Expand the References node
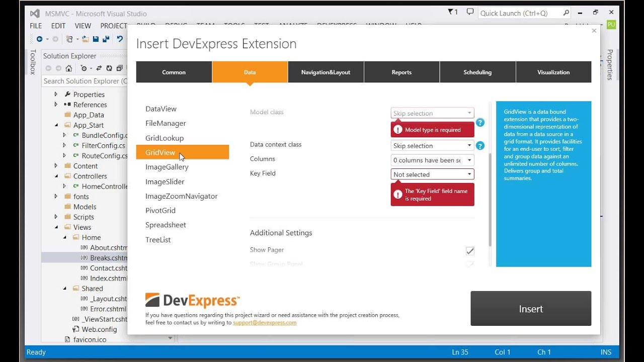644x362 pixels. pos(56,105)
